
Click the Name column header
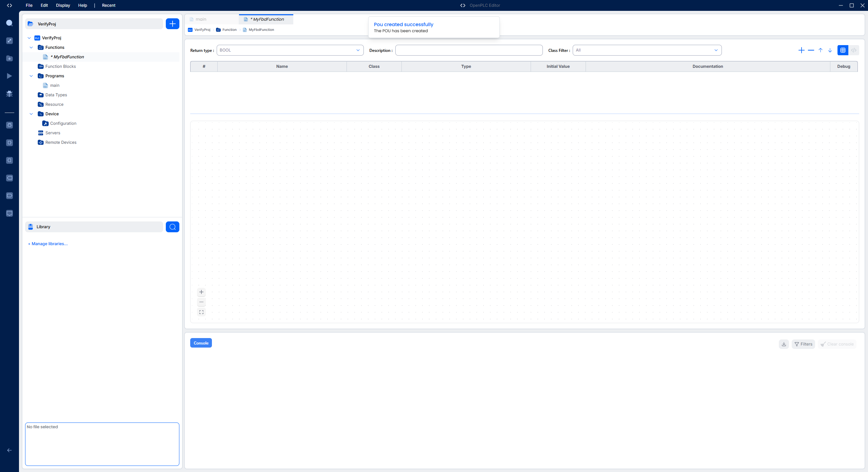pos(282,66)
